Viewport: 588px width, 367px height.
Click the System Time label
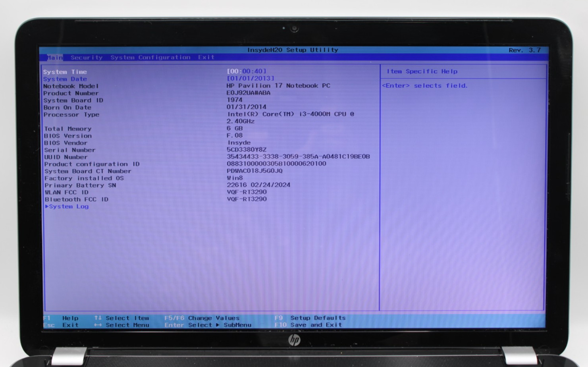click(x=65, y=72)
